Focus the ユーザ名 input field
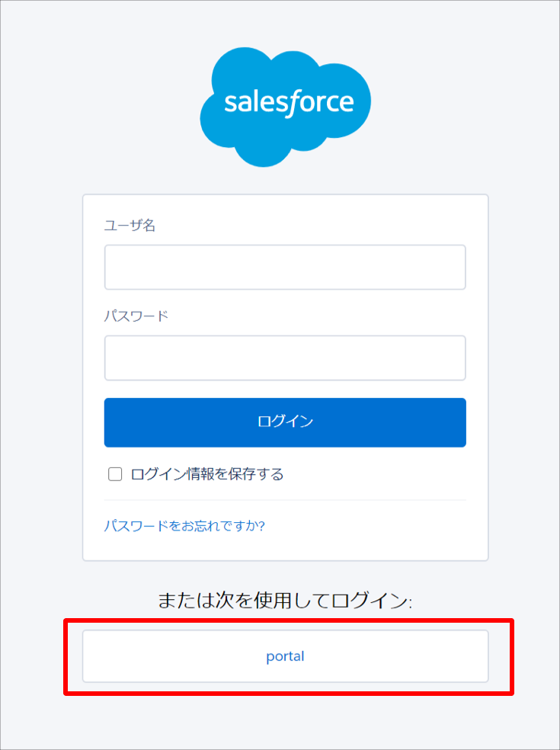This screenshot has height=750, width=560. tap(285, 268)
